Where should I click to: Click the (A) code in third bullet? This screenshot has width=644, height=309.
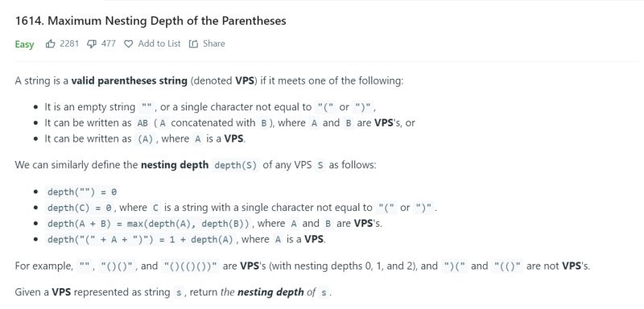(x=146, y=139)
